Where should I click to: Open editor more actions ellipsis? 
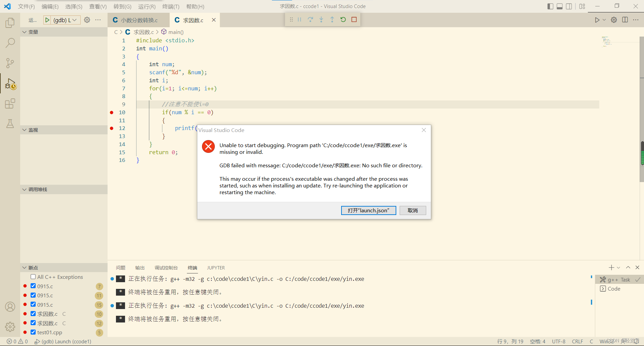click(x=636, y=20)
